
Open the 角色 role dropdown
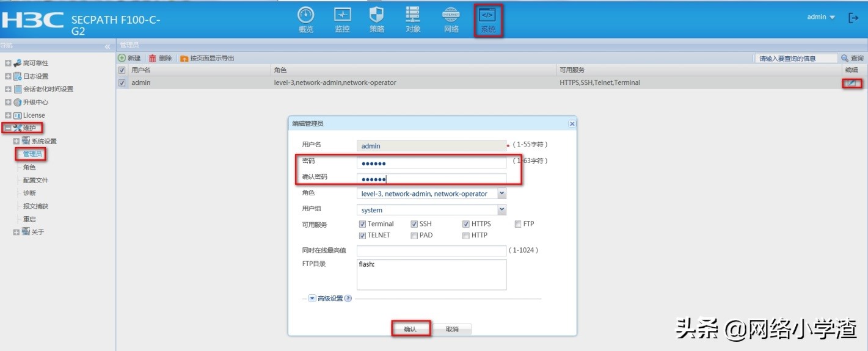501,194
